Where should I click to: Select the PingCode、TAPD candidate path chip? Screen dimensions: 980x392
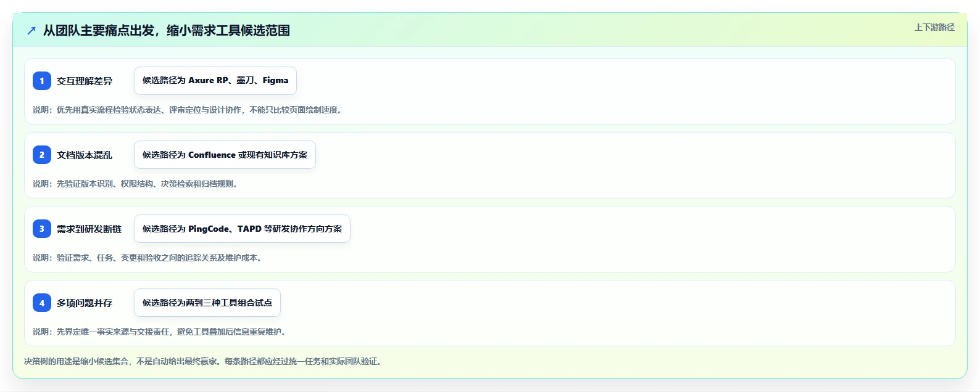click(242, 229)
